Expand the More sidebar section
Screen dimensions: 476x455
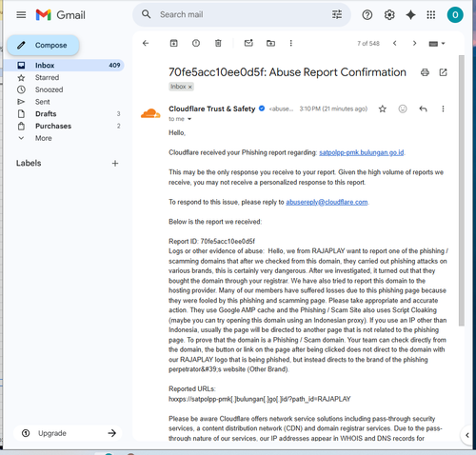point(44,138)
